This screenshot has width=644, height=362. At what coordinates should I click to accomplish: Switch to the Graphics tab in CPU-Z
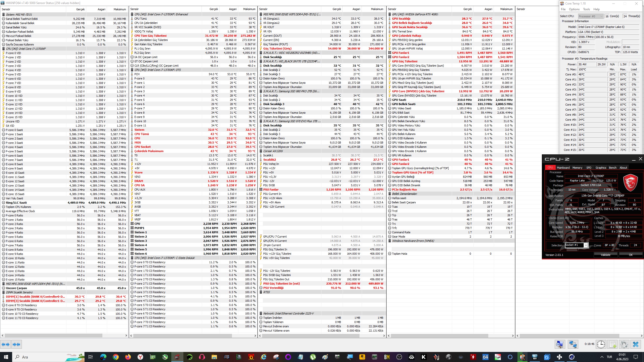(601, 168)
